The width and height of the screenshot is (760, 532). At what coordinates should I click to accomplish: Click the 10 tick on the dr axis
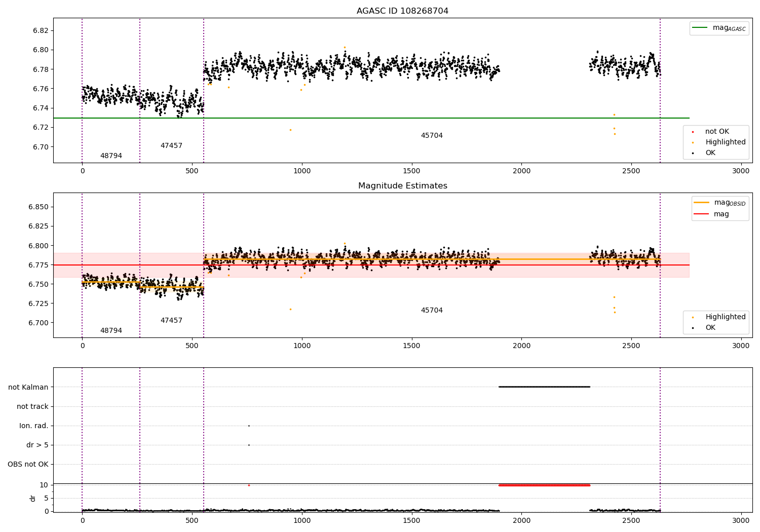[44, 485]
